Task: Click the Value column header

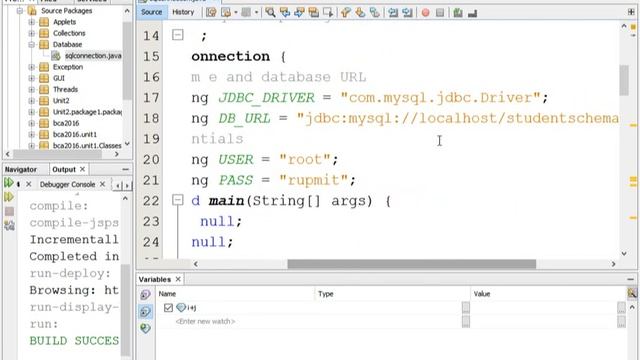Action: tap(549, 294)
